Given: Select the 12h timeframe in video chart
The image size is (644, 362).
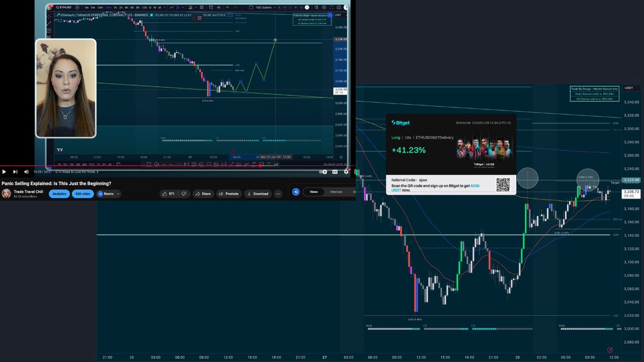Looking at the screenshot, I should (144, 8).
